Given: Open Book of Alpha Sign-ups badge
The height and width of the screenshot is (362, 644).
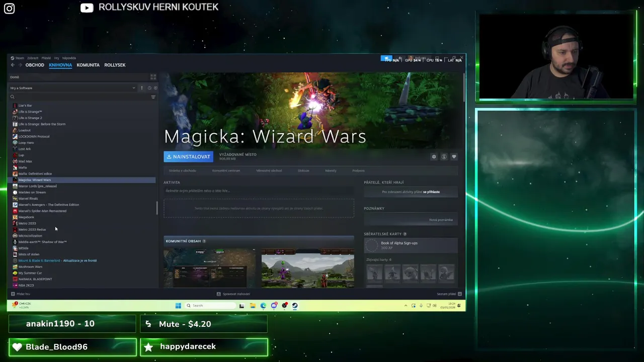Looking at the screenshot, I should pyautogui.click(x=411, y=245).
